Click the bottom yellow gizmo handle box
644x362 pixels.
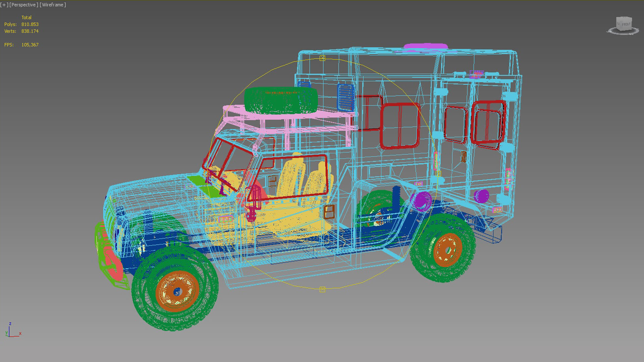pyautogui.click(x=322, y=289)
